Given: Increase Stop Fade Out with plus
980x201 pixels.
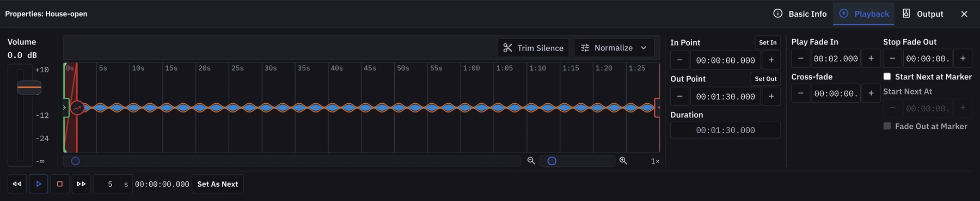Looking at the screenshot, I should (x=963, y=59).
